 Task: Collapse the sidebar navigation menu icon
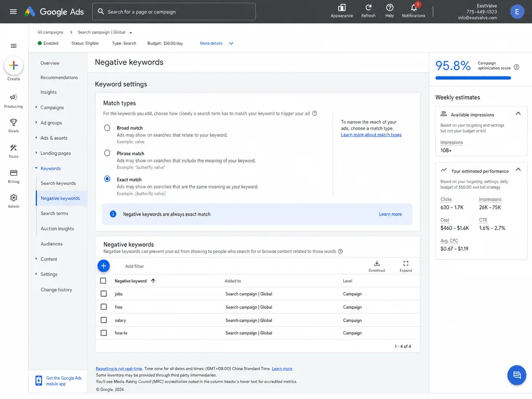pos(14,46)
